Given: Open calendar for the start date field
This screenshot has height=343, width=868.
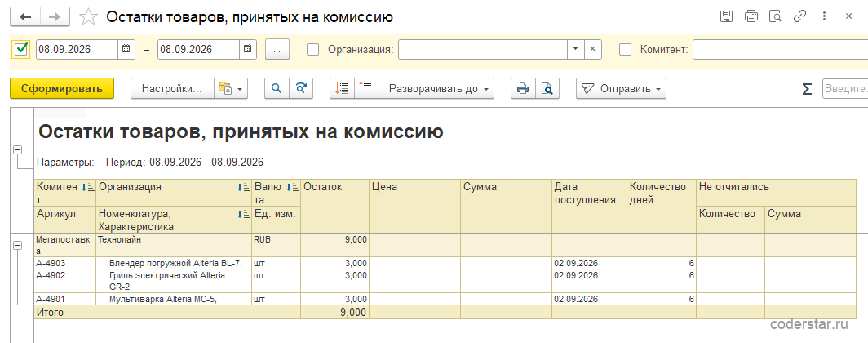Looking at the screenshot, I should [126, 49].
